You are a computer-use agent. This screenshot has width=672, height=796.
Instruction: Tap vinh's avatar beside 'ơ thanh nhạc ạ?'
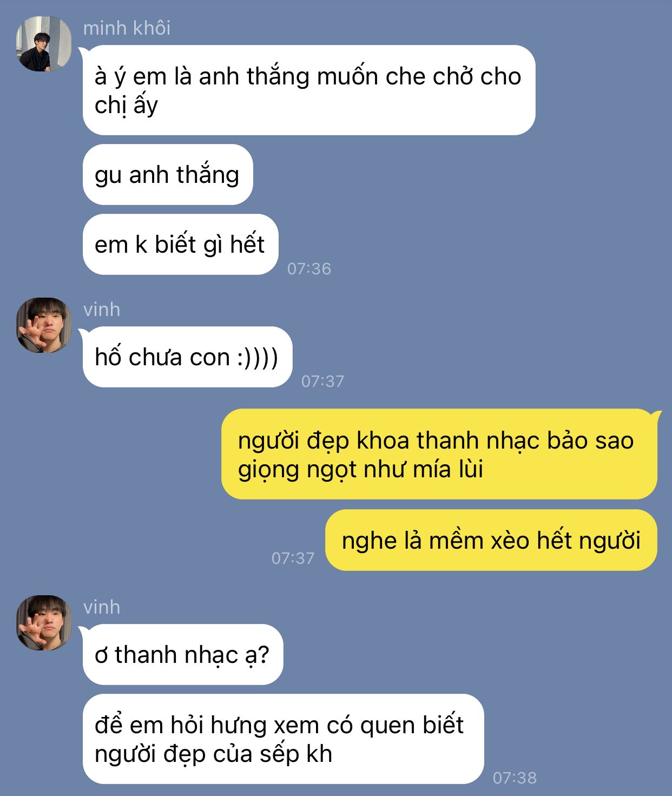44,623
